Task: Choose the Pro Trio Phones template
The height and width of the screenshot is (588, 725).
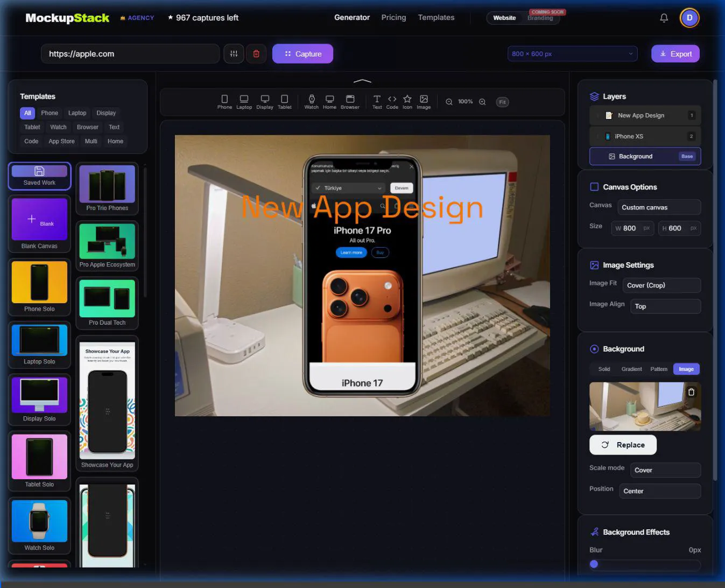Action: coord(107,188)
